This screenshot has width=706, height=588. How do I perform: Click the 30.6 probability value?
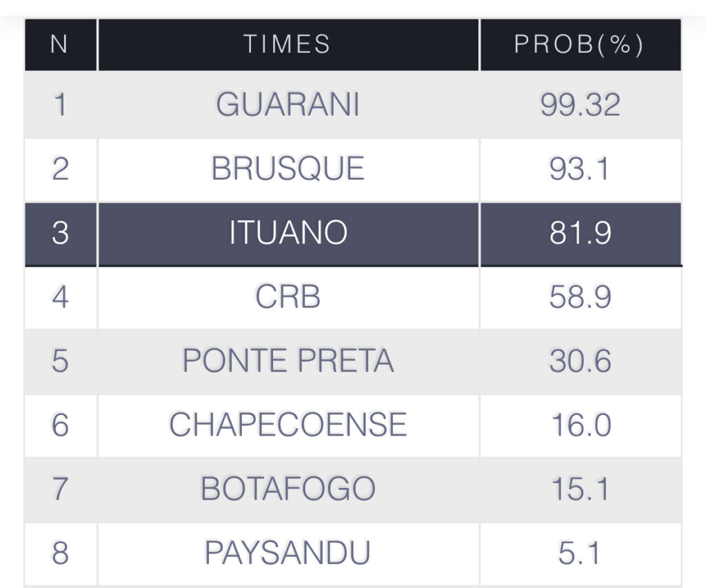point(580,361)
